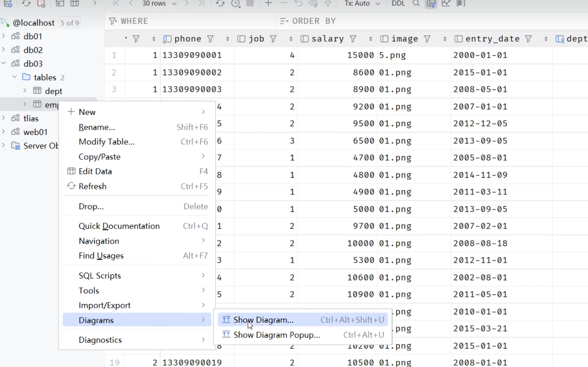Select Show Diagram... from the submenu

point(263,320)
